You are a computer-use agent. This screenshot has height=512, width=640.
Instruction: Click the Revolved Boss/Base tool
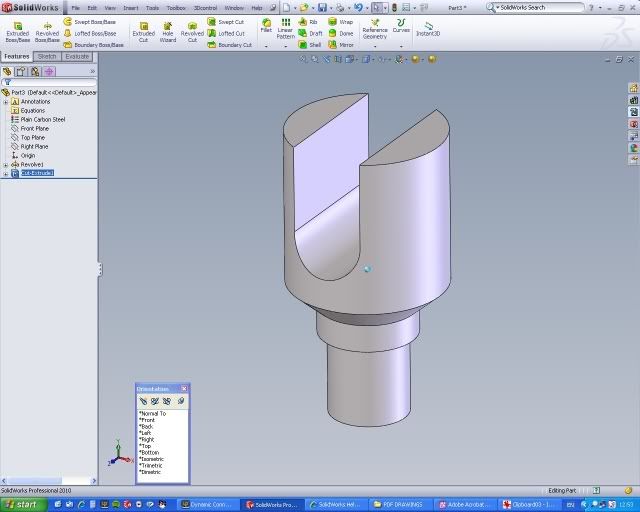[47, 29]
